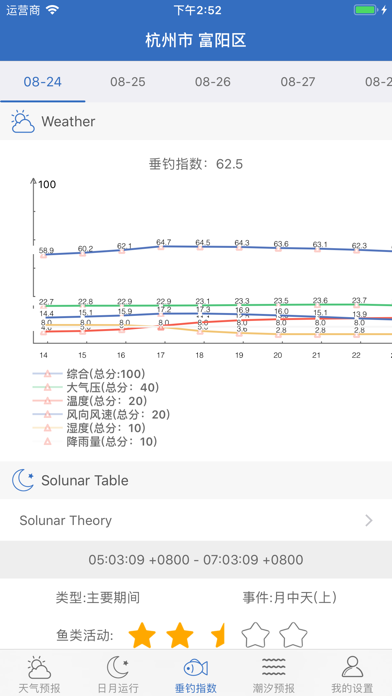
Task: Toggle the 温度 legend series
Action: 90,401
